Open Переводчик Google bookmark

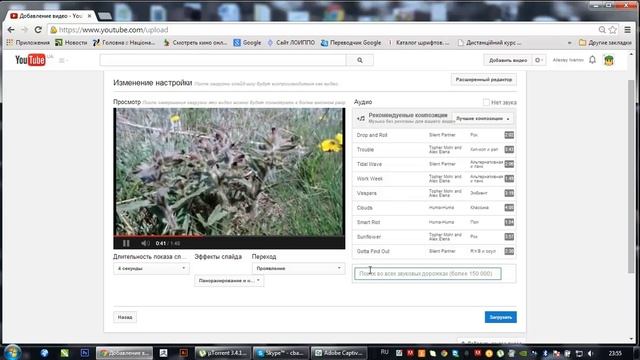pos(351,42)
